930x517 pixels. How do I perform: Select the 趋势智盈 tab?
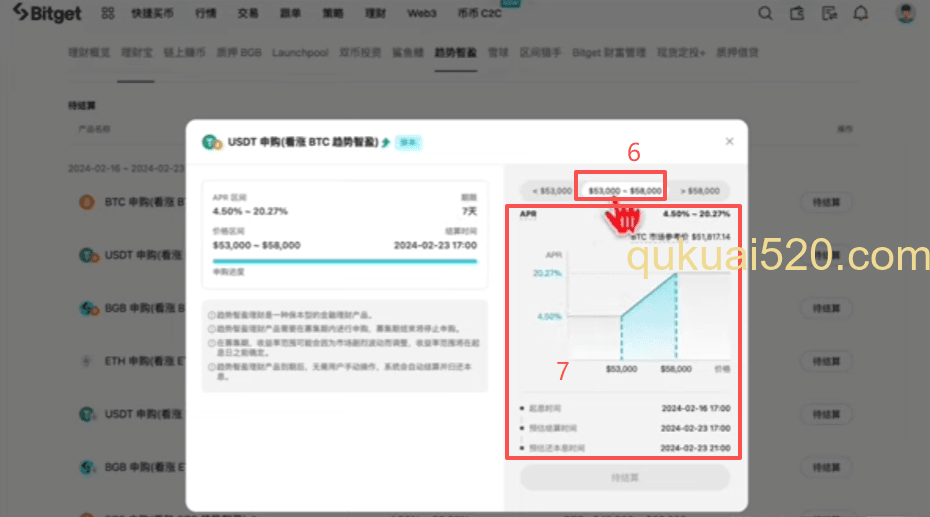(x=456, y=53)
